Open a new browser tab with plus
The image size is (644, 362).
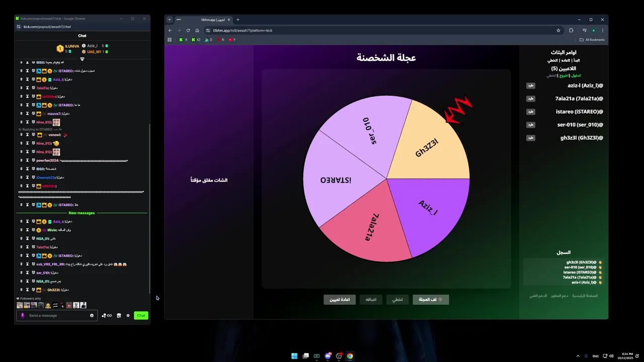click(238, 20)
